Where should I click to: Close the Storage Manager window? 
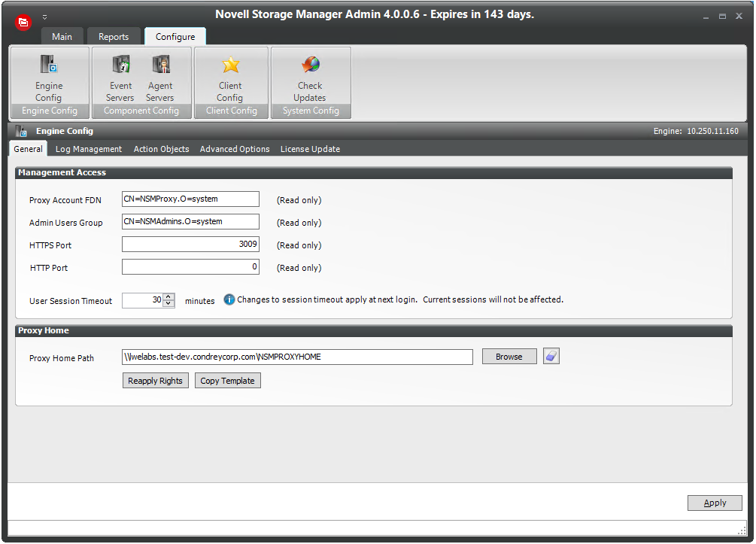[739, 16]
